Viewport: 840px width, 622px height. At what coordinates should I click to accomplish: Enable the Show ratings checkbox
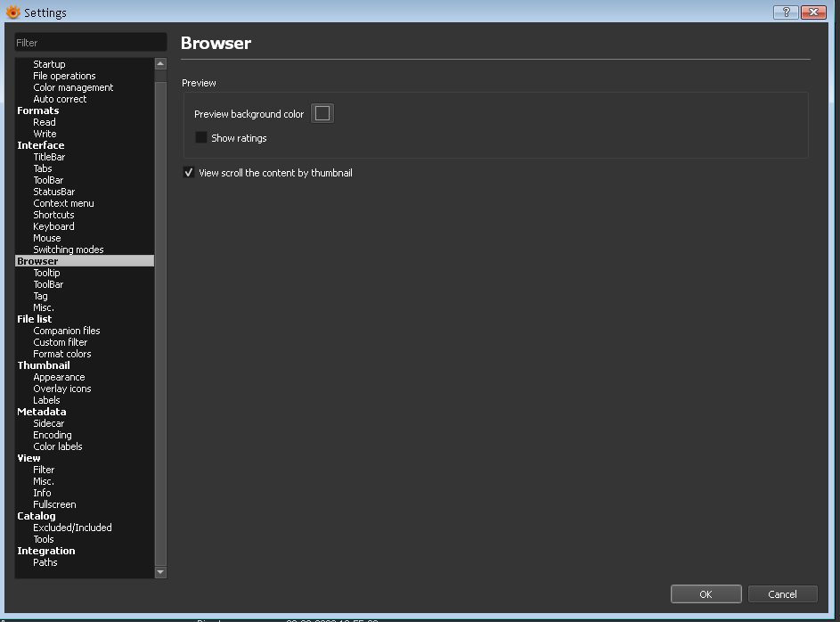[x=201, y=138]
